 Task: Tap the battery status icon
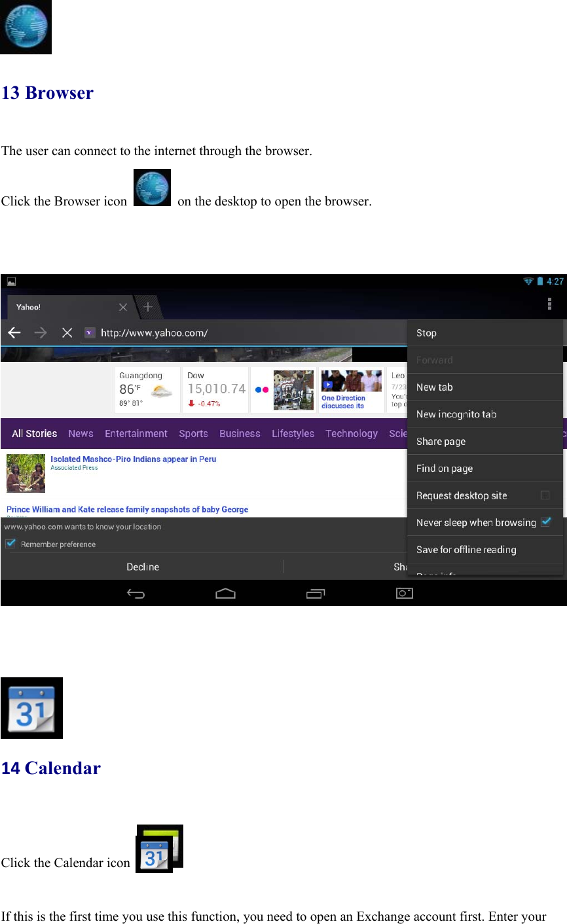coord(540,281)
